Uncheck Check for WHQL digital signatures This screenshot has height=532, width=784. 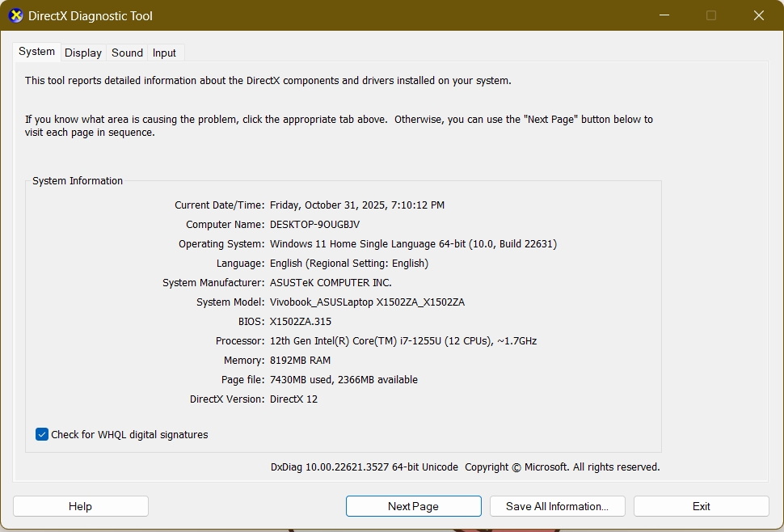pos(42,435)
